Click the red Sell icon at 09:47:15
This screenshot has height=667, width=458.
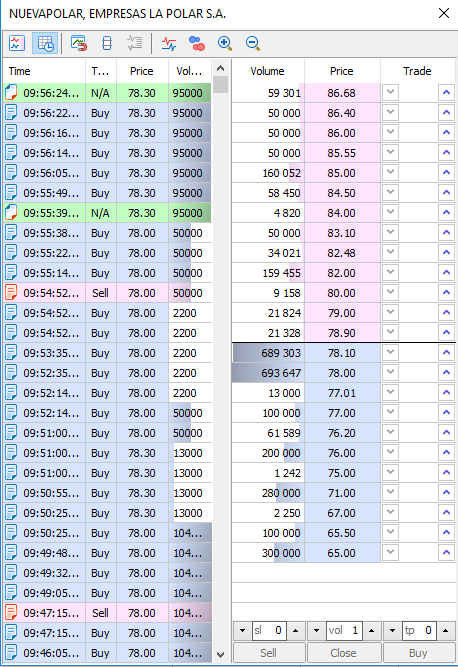coord(11,613)
